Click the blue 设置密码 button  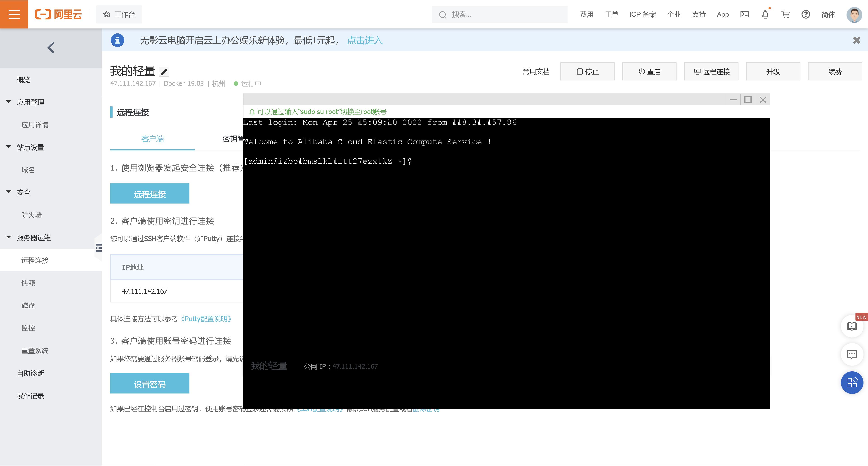coord(150,384)
